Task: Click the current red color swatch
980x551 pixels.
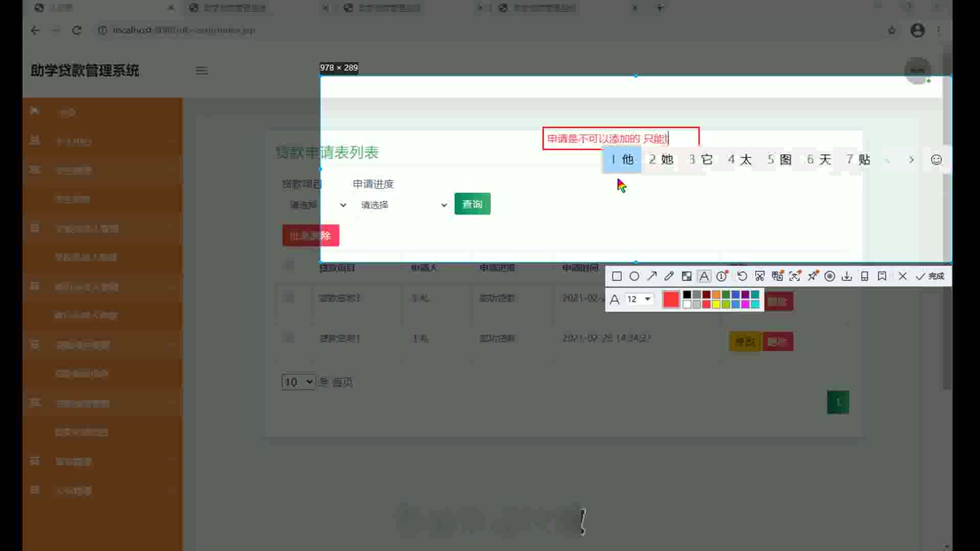Action: tap(671, 299)
